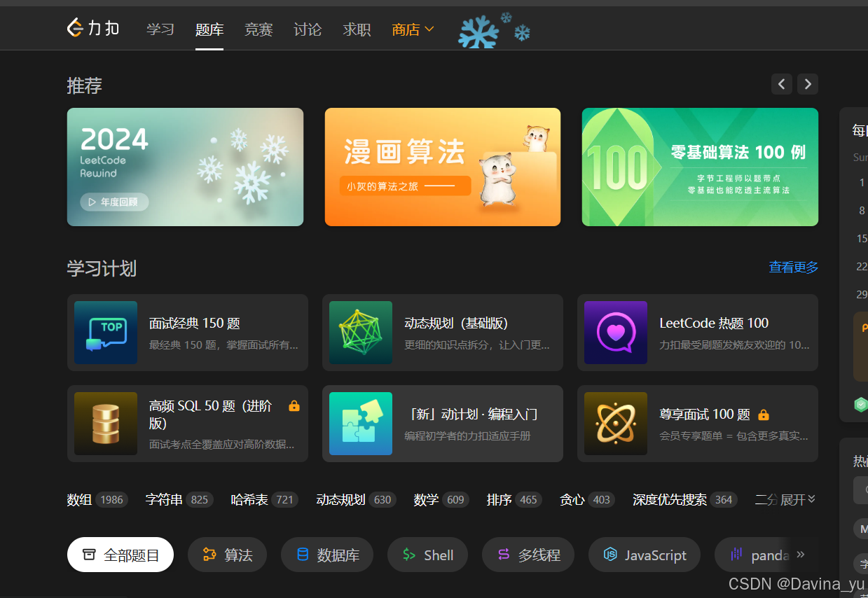Select the 题库 nav tab
The image size is (868, 598).
click(x=209, y=29)
